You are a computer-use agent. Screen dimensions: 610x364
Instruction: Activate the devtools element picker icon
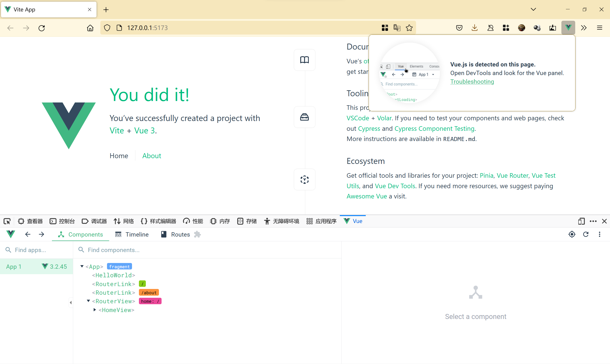pos(7,221)
